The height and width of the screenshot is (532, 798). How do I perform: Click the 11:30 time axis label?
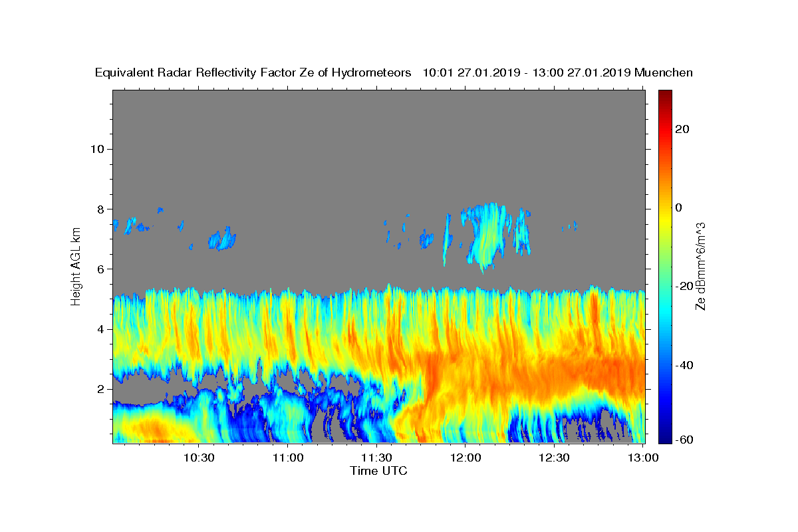(x=377, y=458)
